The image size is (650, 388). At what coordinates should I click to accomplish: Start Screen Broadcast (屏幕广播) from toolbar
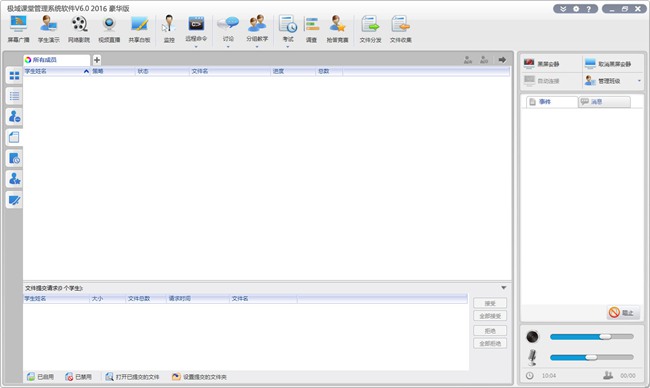click(x=19, y=29)
